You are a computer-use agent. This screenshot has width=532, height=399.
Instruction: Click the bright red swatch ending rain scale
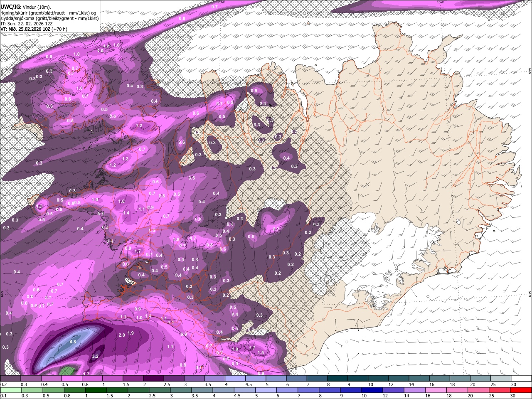(x=521, y=390)
